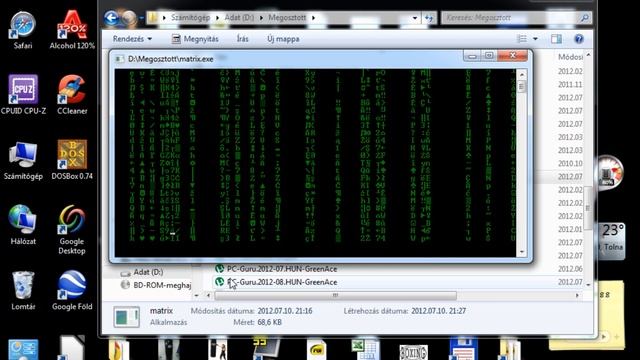Open the weather gadget showing 23°
The image size is (640, 360).
[x=611, y=241]
